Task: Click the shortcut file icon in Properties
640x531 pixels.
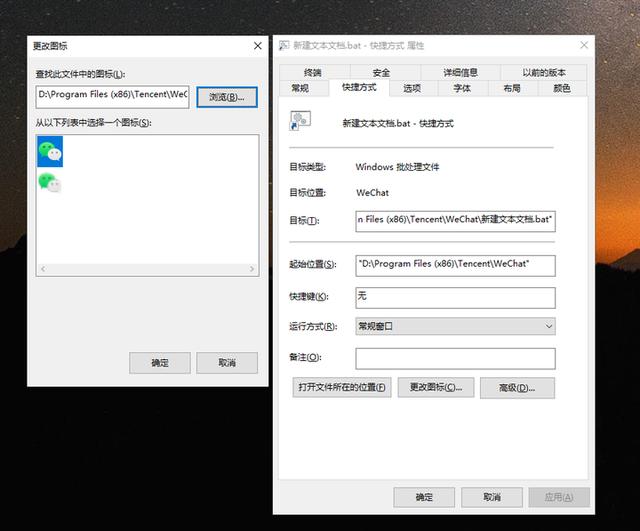Action: point(300,121)
